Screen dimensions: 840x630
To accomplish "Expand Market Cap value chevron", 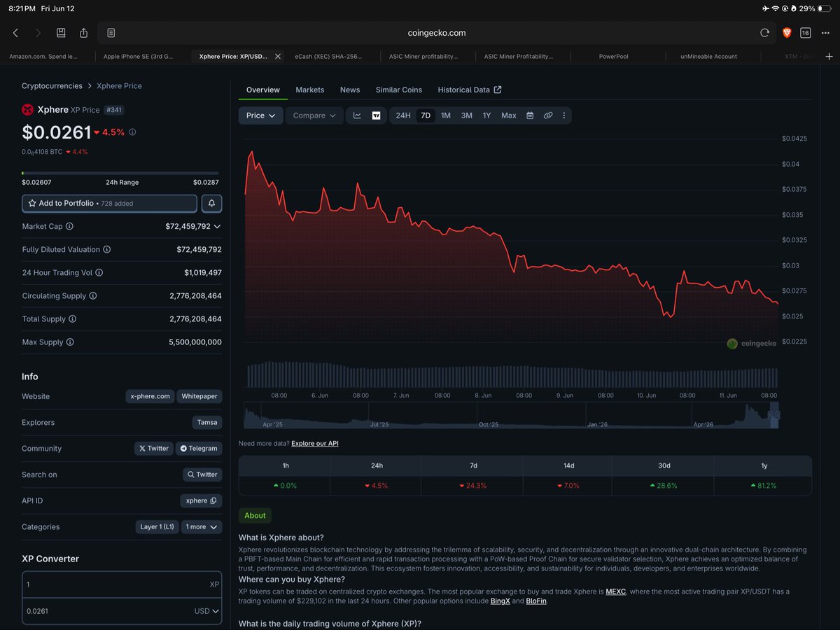I will [217, 226].
